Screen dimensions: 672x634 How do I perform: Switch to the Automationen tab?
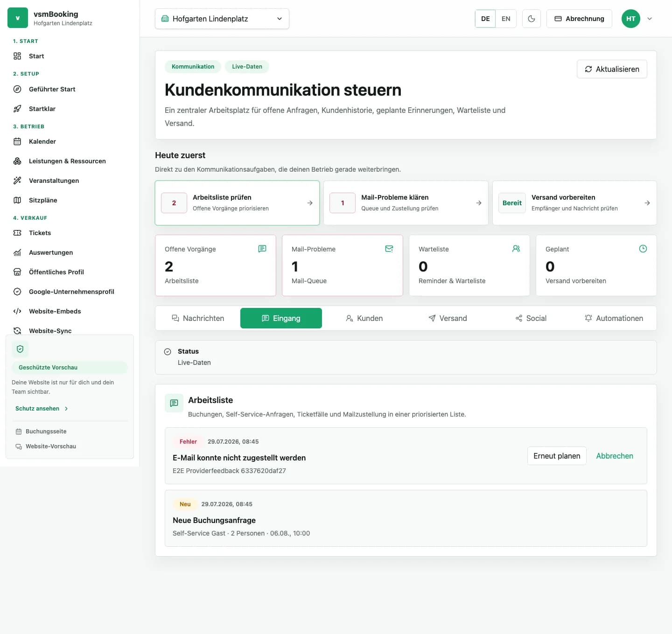[x=614, y=318]
